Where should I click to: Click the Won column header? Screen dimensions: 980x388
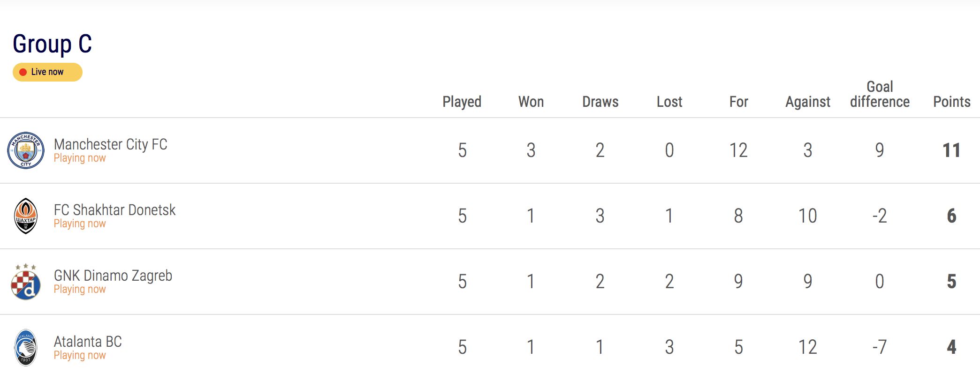tap(531, 102)
